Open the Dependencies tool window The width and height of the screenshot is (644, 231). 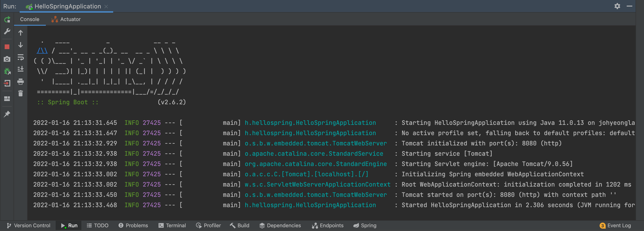[280, 225]
